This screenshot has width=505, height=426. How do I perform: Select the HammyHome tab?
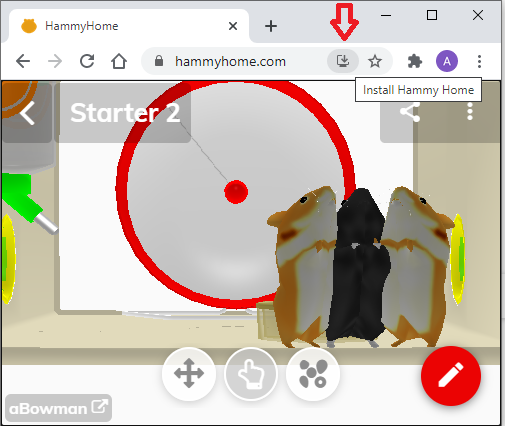click(128, 26)
